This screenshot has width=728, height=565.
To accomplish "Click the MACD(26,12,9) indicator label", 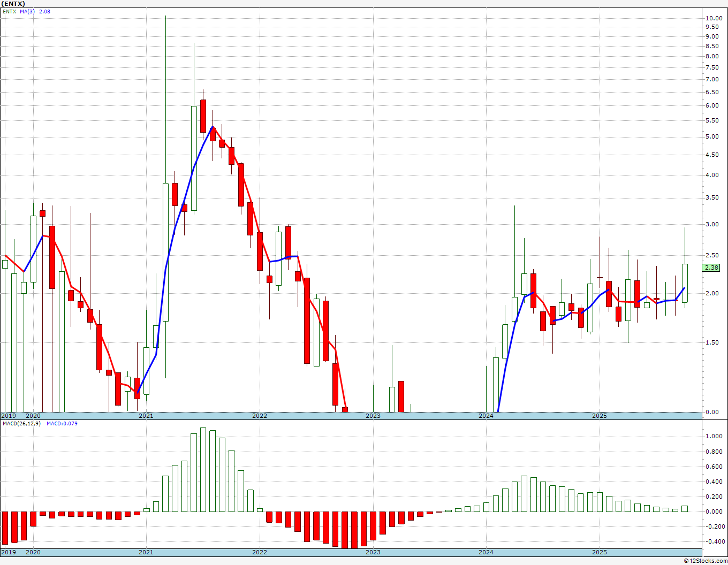I will click(x=21, y=424).
